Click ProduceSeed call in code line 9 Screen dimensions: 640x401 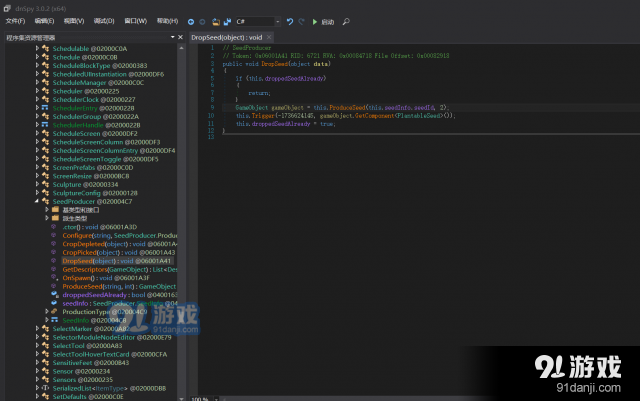coord(347,108)
